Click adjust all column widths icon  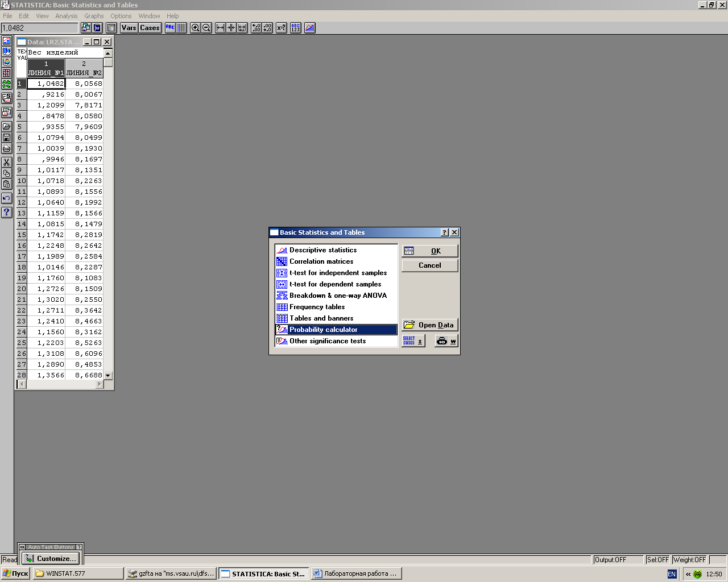tap(242, 28)
